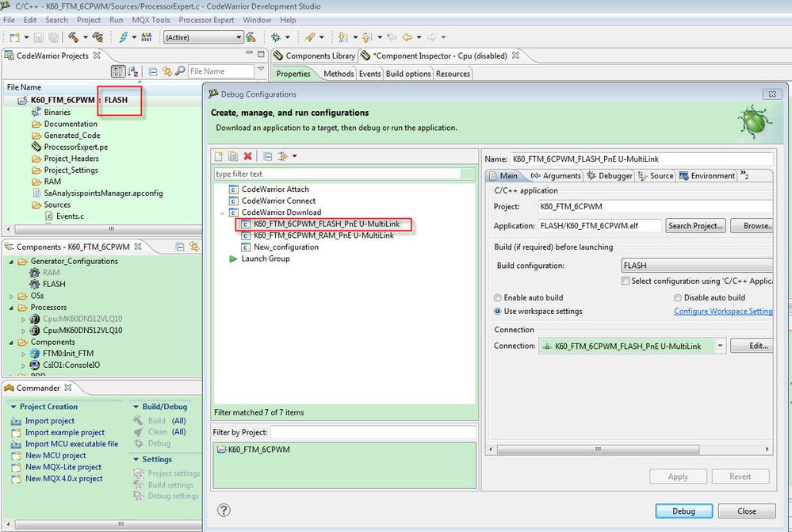Maximize the CodeWarrior Projects view
This screenshot has height=532, width=792.
(x=261, y=54)
